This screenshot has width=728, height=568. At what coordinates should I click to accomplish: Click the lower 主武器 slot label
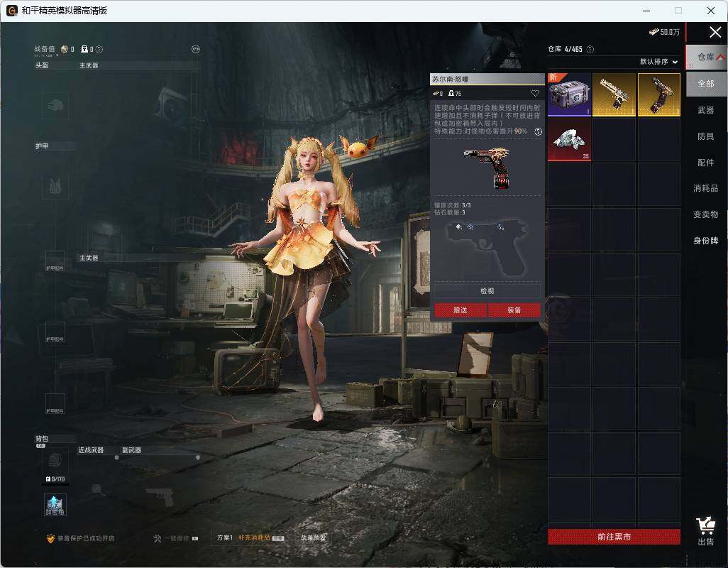[x=89, y=258]
